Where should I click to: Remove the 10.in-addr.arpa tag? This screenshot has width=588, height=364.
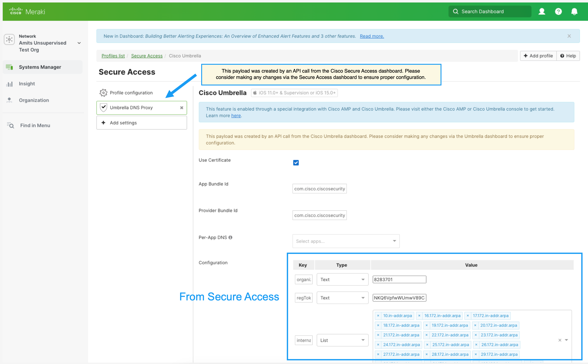378,316
